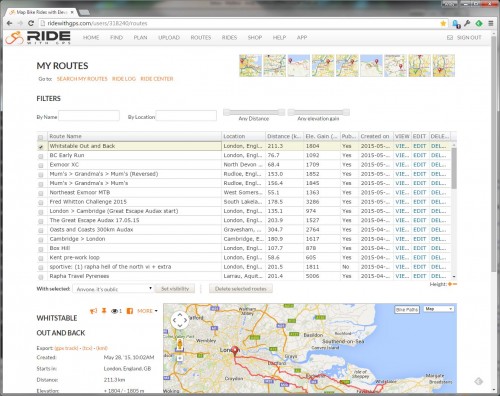Click the last route map thumbnail
Screen dimensions: 500x396
tap(444, 66)
